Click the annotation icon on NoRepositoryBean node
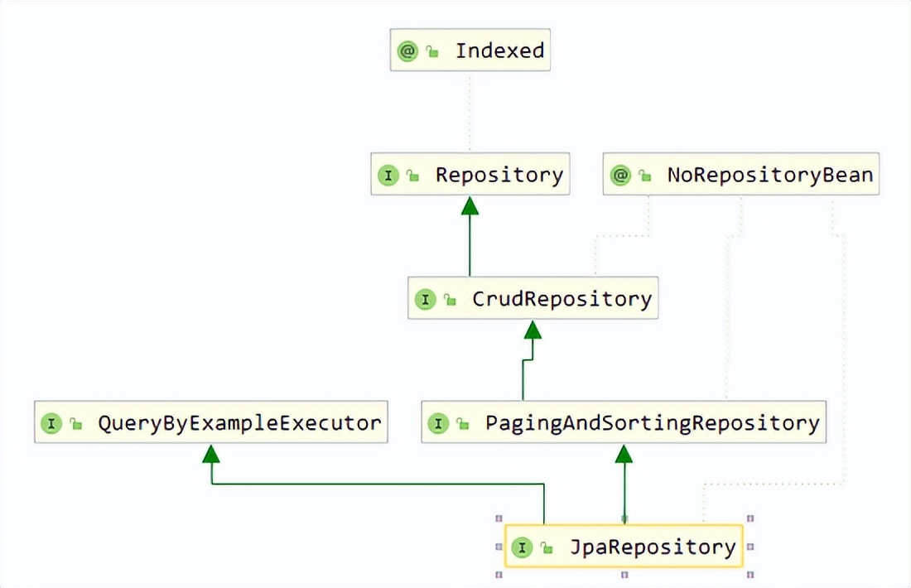 [620, 176]
